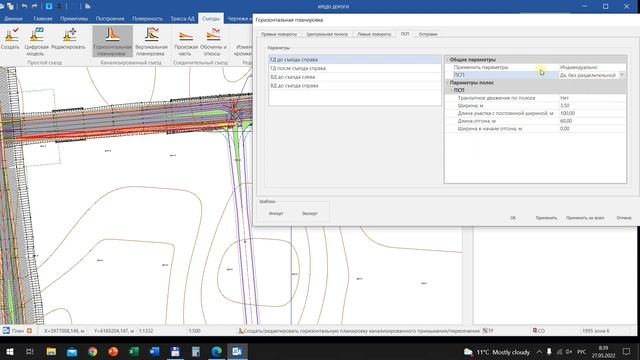This screenshot has width=640, height=360.
Task: Switch to the Левые повороты tab
Action: (374, 34)
